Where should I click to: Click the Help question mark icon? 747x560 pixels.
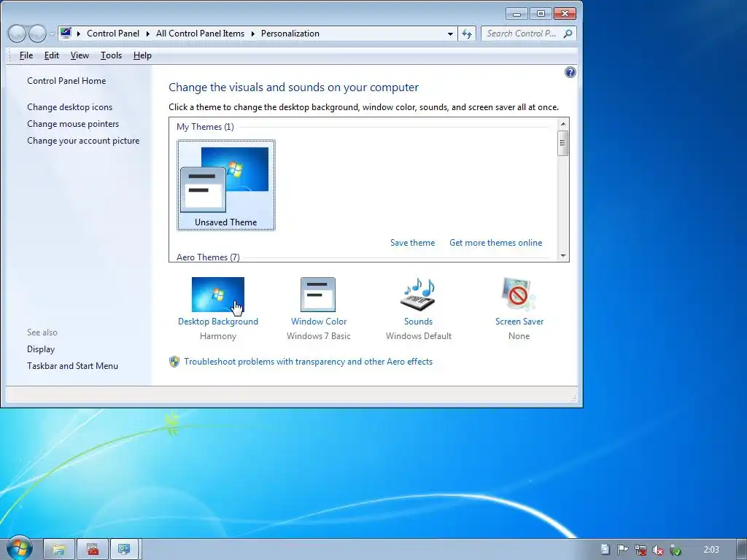(x=570, y=72)
